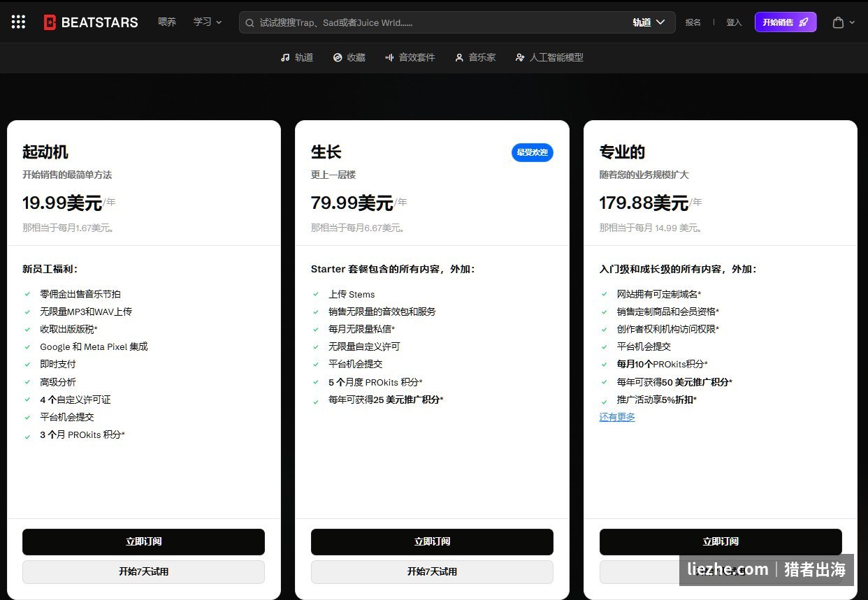Click the 报名 sign up link

tap(693, 22)
